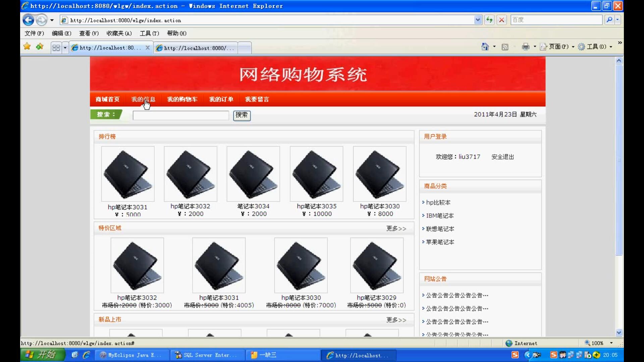The height and width of the screenshot is (362, 644).
Task: Click the Refresh icon in address bar
Action: click(x=489, y=20)
